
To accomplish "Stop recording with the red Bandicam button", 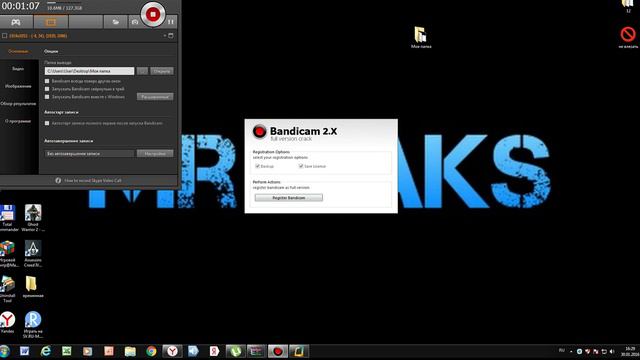I will [153, 15].
